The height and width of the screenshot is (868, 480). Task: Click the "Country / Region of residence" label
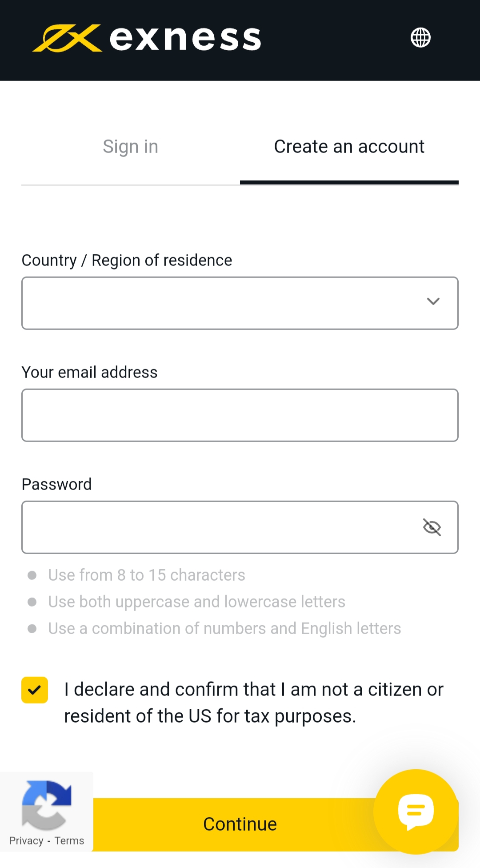tap(127, 260)
